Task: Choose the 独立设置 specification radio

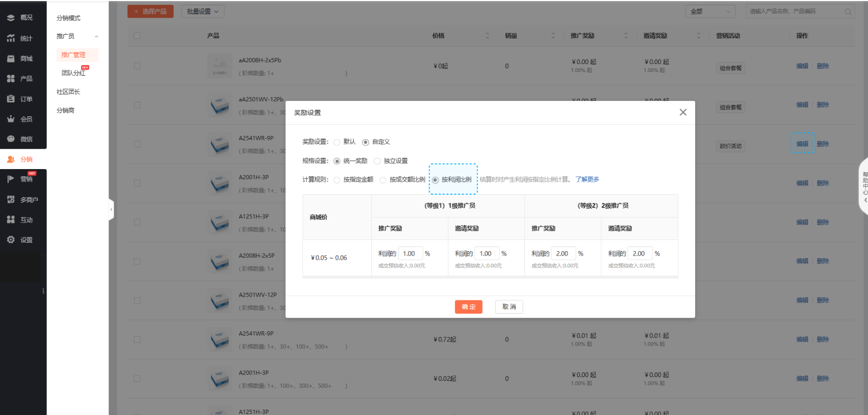Action: pos(377,161)
